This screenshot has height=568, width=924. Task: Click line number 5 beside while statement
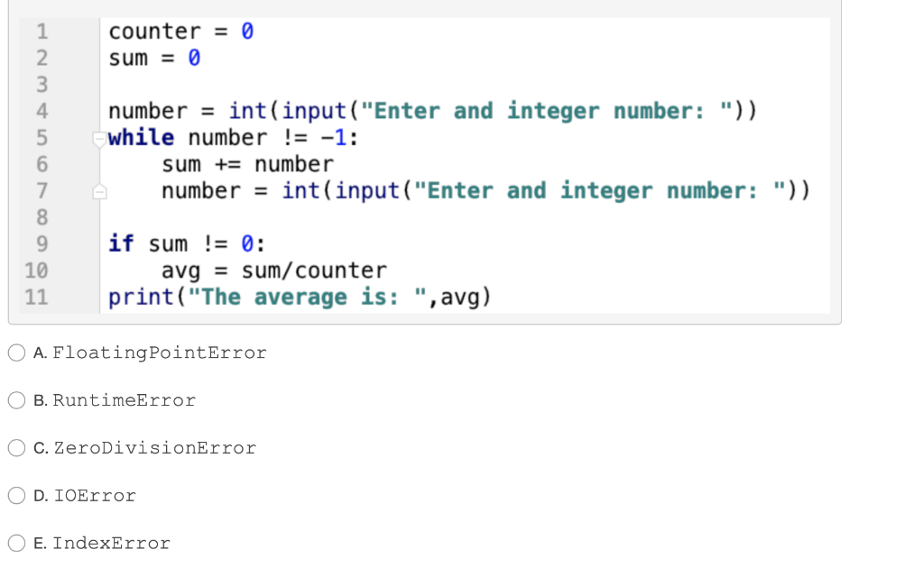click(x=43, y=137)
